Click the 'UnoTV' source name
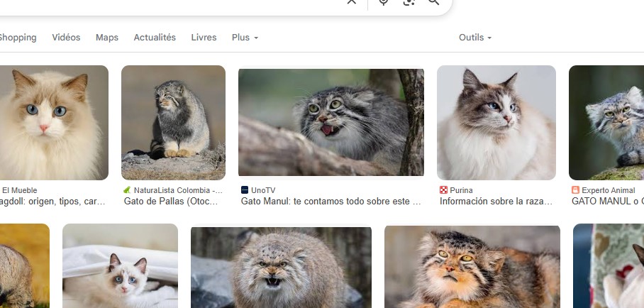 tap(263, 190)
